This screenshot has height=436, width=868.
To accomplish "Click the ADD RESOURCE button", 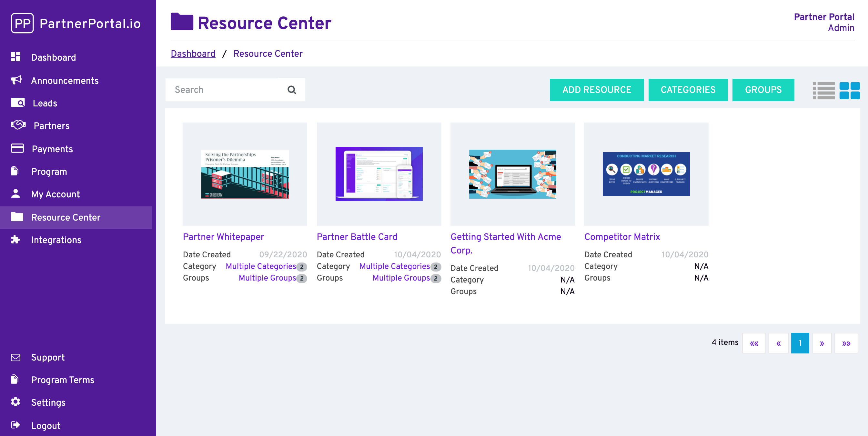I will [x=596, y=90].
